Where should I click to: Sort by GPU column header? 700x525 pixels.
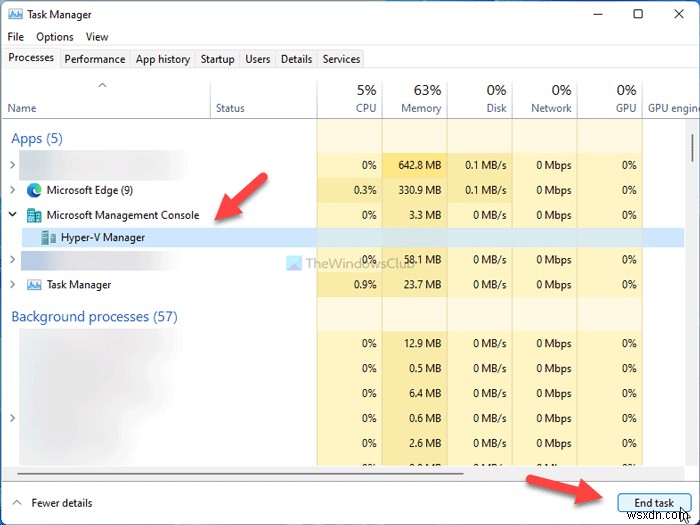click(x=610, y=100)
